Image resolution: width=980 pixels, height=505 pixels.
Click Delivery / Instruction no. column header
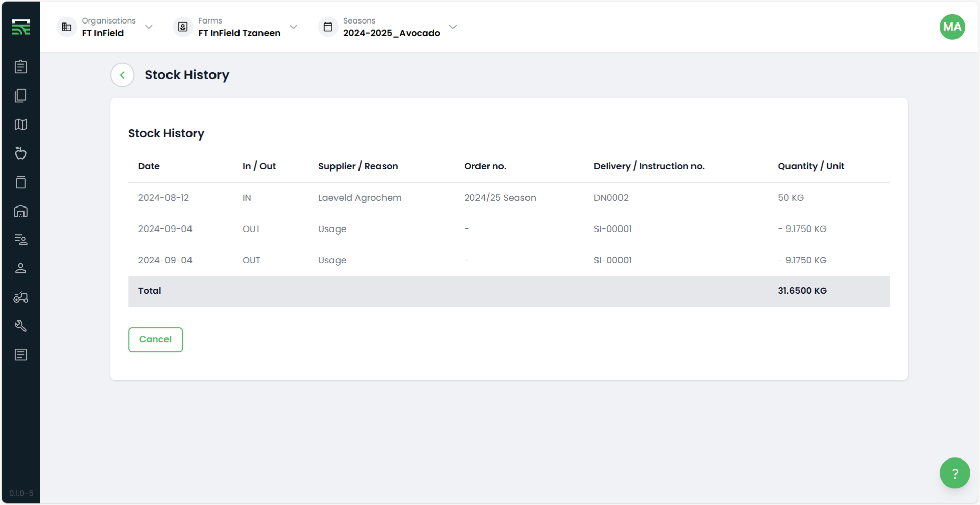[649, 166]
